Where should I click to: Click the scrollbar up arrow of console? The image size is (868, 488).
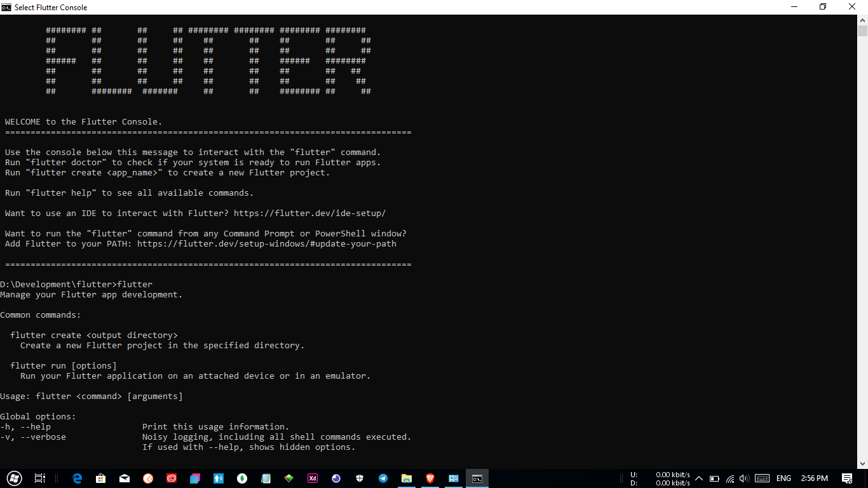tap(862, 20)
